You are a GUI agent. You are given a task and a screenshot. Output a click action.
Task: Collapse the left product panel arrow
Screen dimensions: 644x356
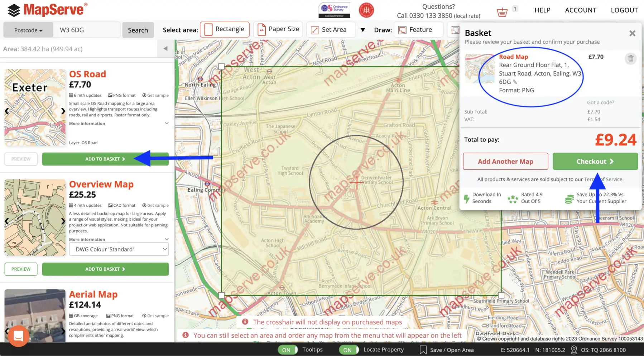pos(165,49)
